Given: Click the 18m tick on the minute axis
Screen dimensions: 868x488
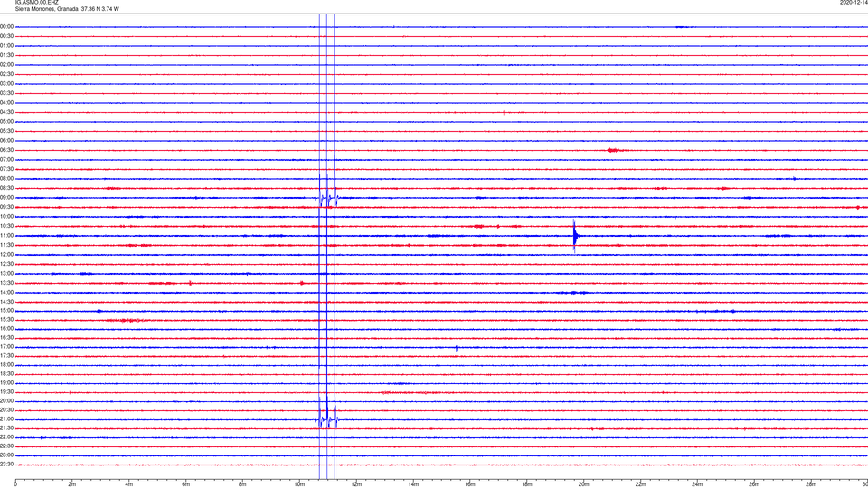Looking at the screenshot, I should (x=527, y=484).
